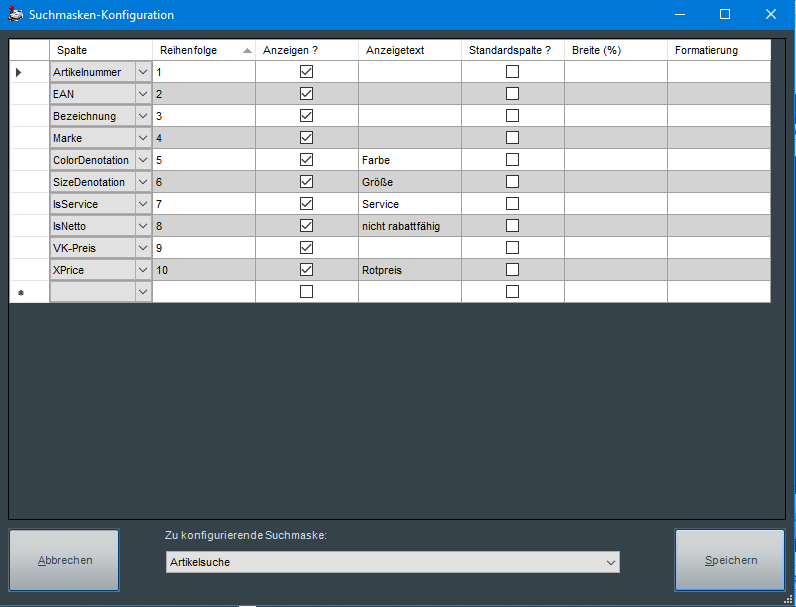796x607 pixels.
Task: Uncheck Anzeigen for the EAN row
Action: 307,94
